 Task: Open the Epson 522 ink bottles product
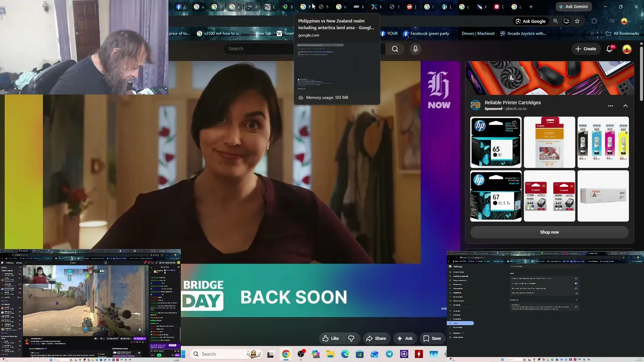click(x=603, y=142)
